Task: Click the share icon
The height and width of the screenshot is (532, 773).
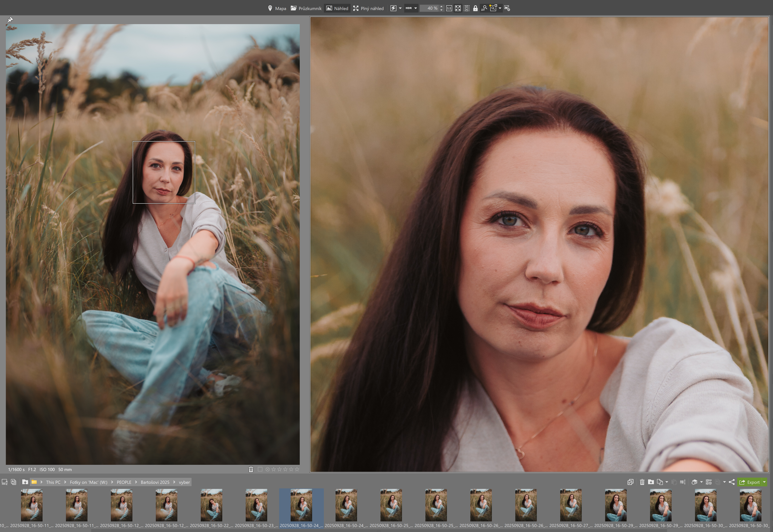Action: tap(732, 482)
